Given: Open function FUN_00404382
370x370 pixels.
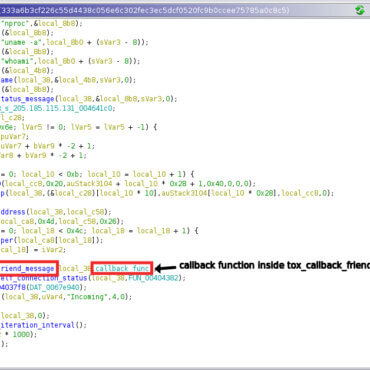Looking at the screenshot, I should 154,278.
